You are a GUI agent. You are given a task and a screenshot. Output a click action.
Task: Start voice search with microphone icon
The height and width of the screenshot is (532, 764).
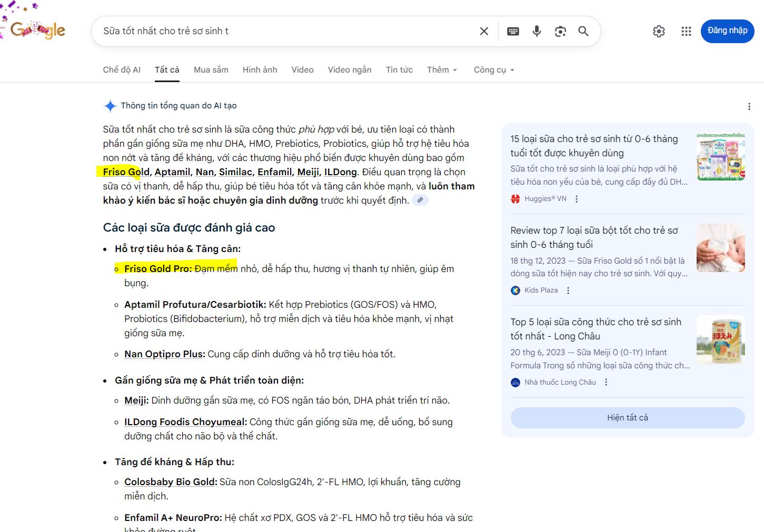point(537,31)
